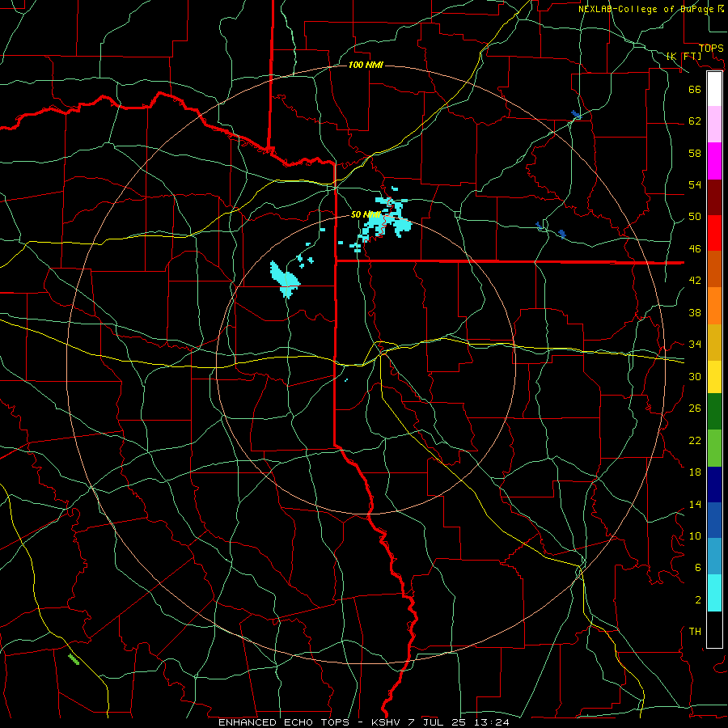728x728 pixels.
Task: Click the legend value '54'
Action: coord(695,184)
